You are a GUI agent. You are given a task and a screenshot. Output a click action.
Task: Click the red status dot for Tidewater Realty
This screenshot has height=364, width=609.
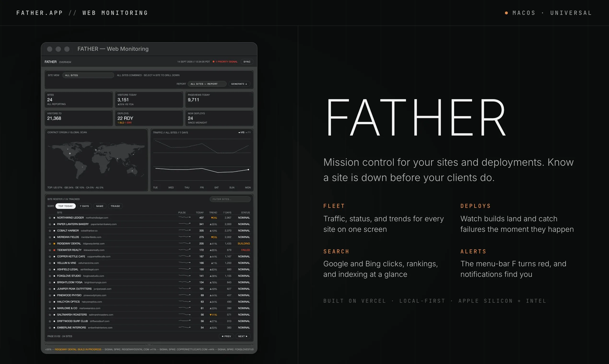coord(54,250)
